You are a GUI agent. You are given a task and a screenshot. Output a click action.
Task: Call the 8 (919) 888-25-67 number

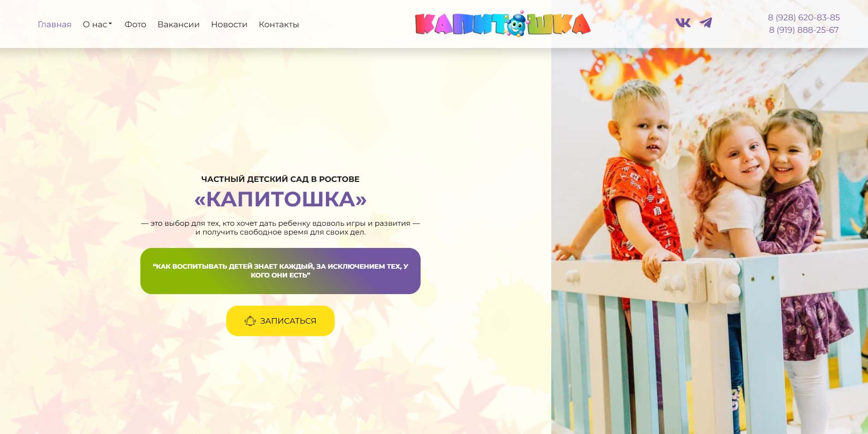point(804,30)
